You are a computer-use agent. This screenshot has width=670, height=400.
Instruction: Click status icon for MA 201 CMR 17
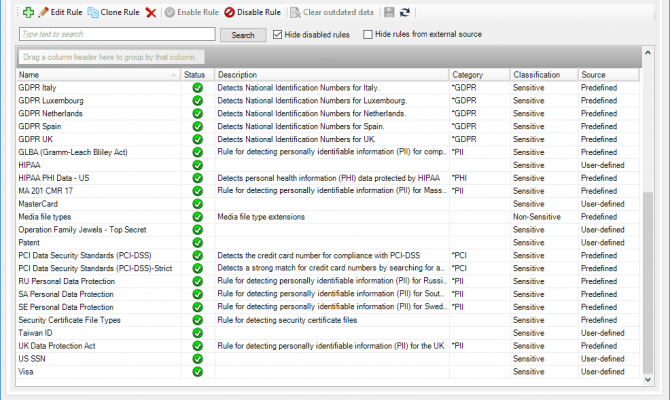point(197,191)
